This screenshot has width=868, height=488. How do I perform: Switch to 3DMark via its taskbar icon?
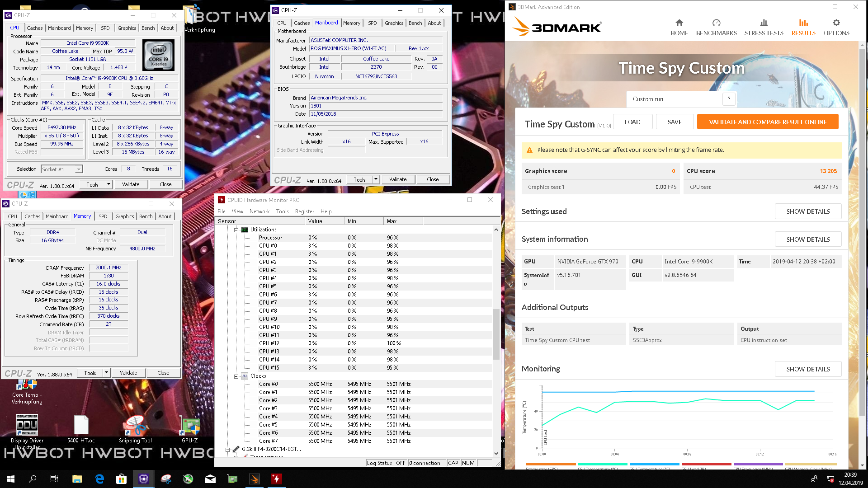pyautogui.click(x=255, y=479)
